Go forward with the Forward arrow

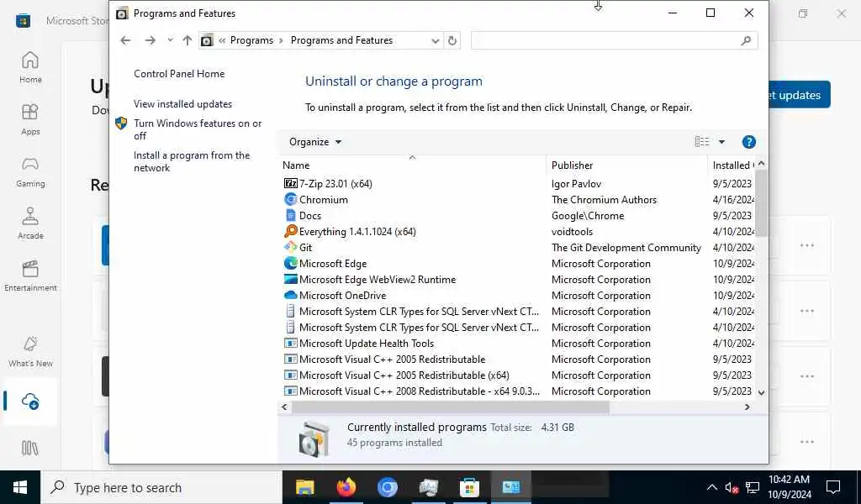pos(150,40)
